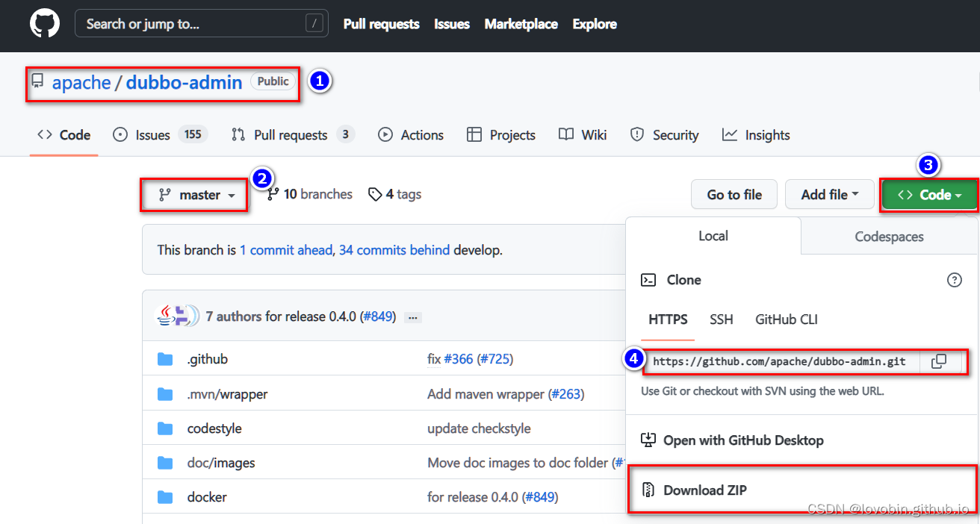Viewport: 980px width, 524px height.
Task: Toggle the green Code dropdown button
Action: (x=929, y=195)
